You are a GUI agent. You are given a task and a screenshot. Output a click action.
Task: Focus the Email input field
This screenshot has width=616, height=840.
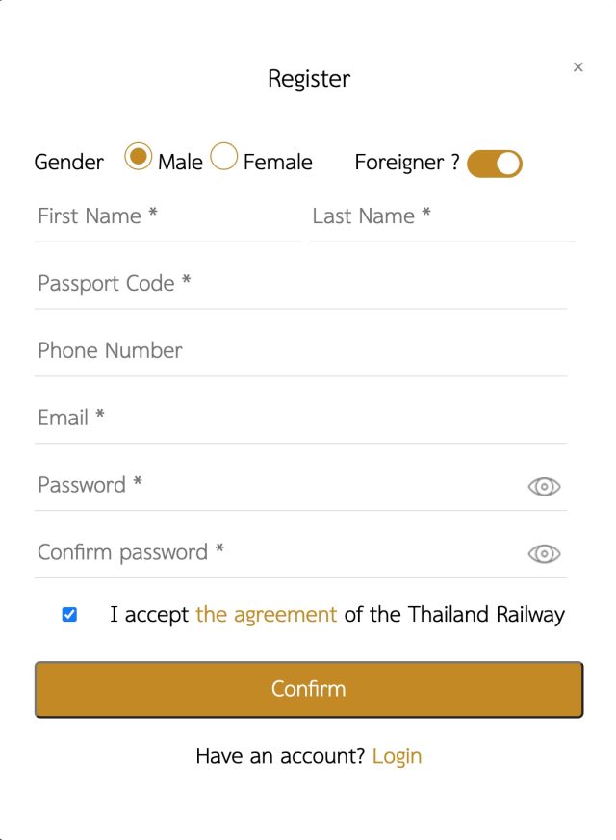tap(300, 419)
